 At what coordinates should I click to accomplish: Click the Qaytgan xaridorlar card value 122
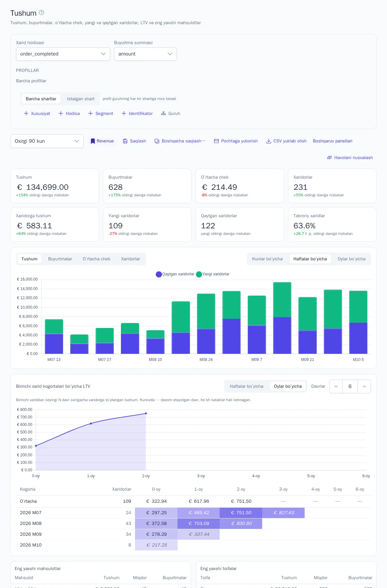click(208, 226)
